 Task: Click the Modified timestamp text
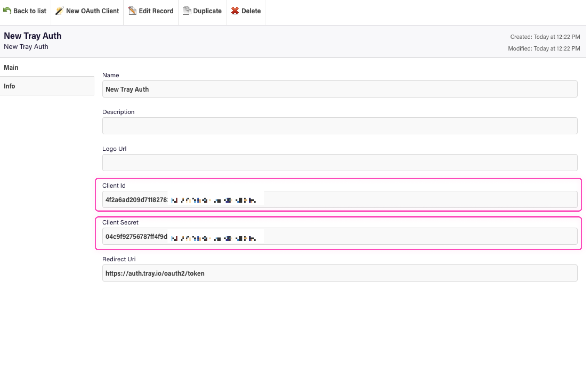coord(544,49)
